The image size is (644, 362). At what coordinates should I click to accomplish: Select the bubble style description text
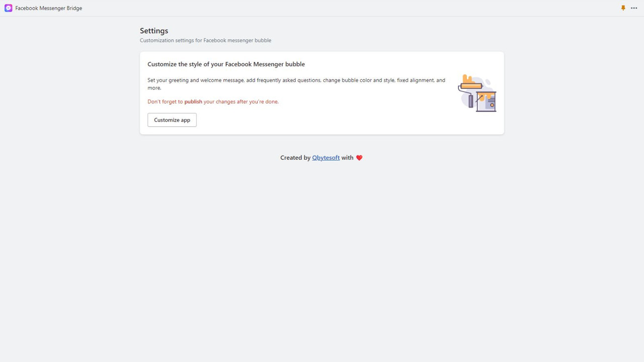point(296,83)
